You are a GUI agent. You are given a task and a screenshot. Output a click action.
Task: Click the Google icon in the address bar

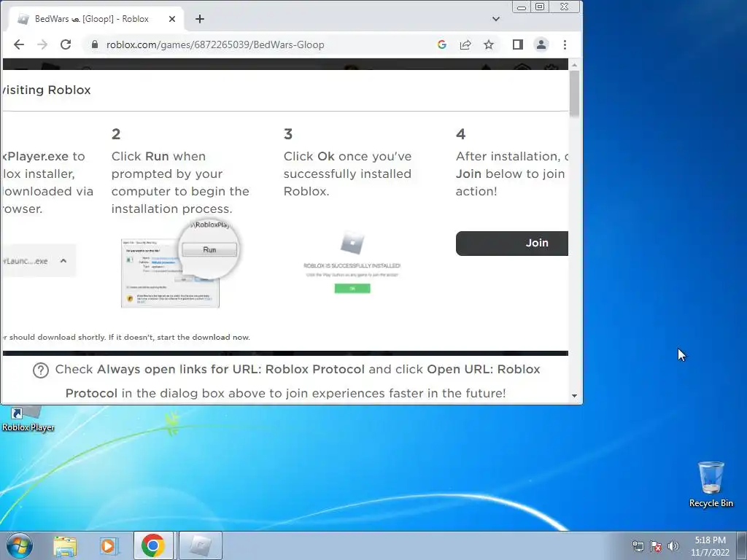pos(442,44)
